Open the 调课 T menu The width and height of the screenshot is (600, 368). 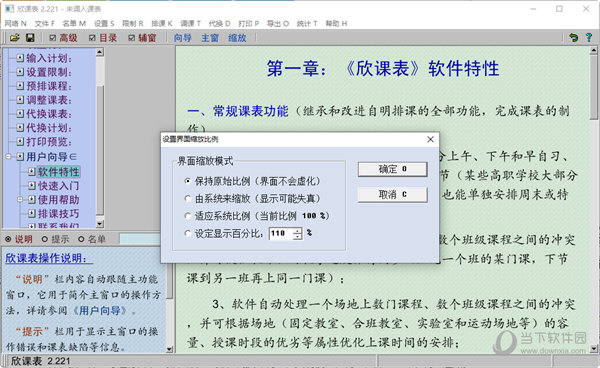coord(190,23)
